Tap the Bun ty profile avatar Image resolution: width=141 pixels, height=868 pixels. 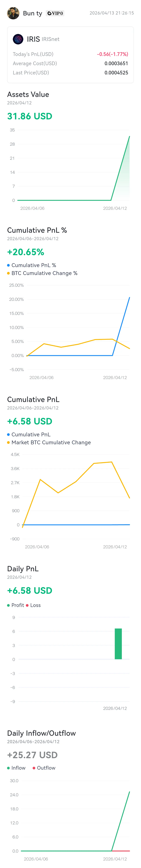tap(13, 13)
